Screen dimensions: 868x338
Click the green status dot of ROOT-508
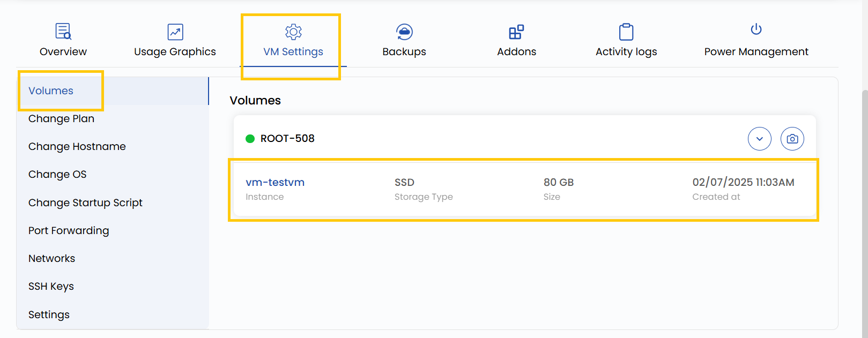click(250, 139)
